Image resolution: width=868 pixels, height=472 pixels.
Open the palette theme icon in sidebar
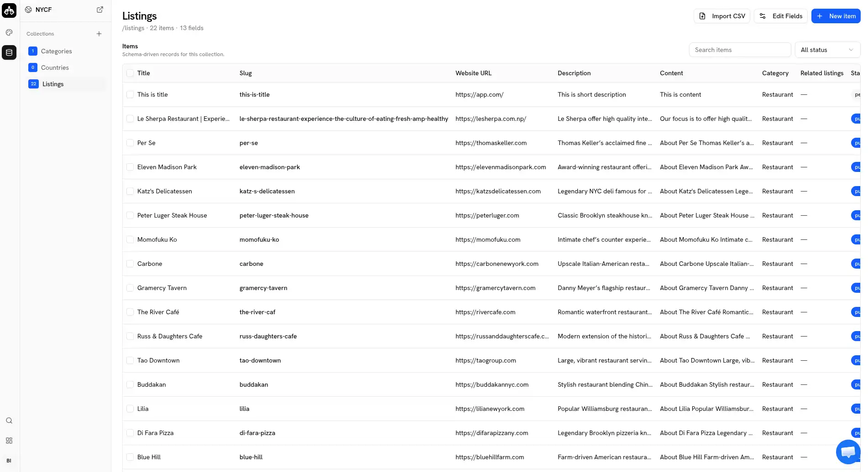[9, 32]
